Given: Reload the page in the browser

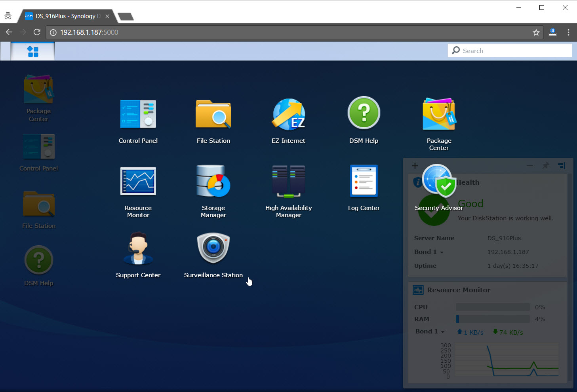Looking at the screenshot, I should click(x=37, y=32).
